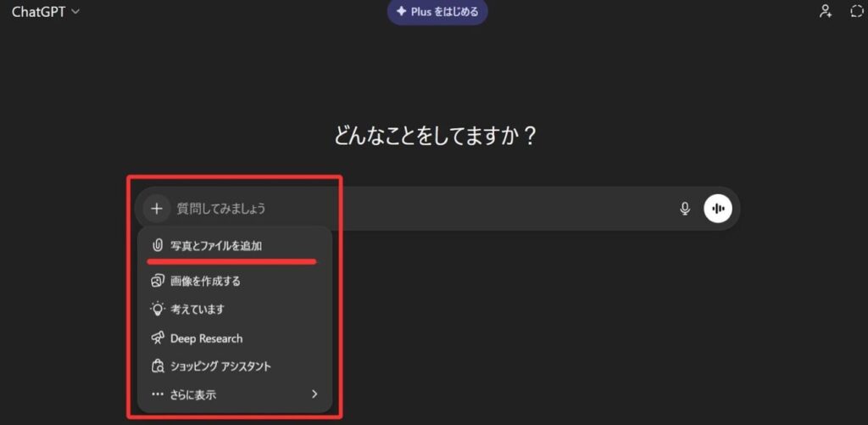Viewport: 868px width, 425px height.
Task: Start dictation with the microphone icon
Action: [685, 209]
